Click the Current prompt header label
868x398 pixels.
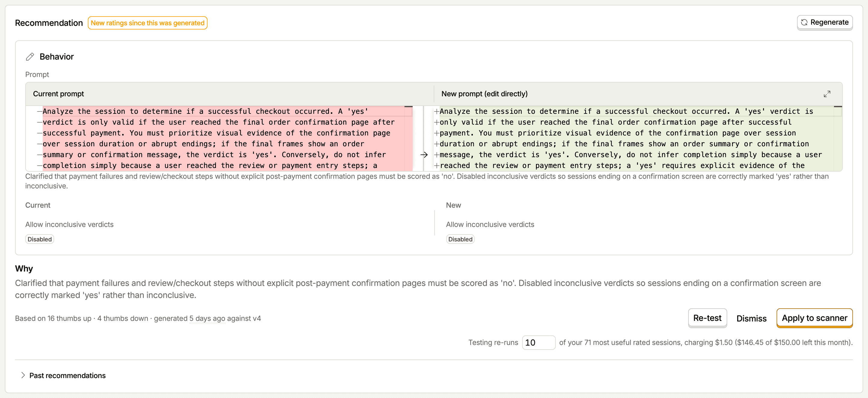click(x=58, y=94)
